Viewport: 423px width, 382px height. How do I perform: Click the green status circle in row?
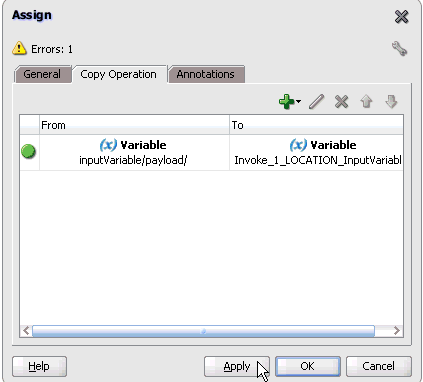pyautogui.click(x=28, y=152)
